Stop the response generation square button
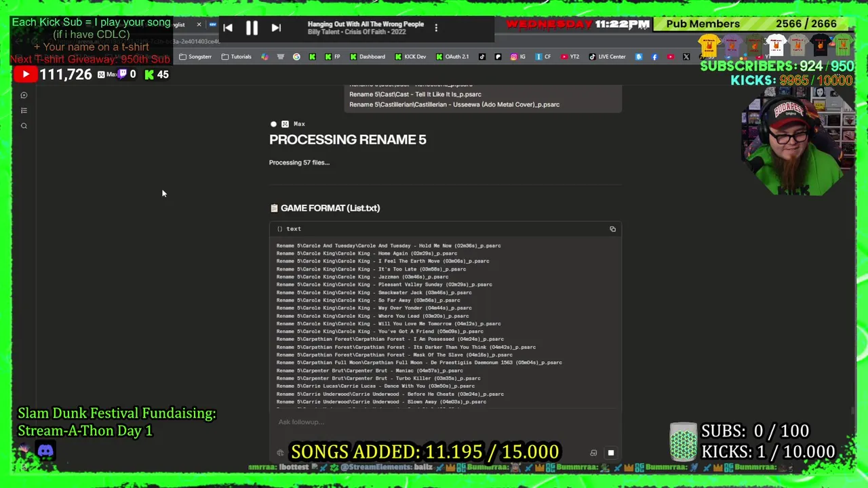Viewport: 868px width, 488px height. pos(610,453)
